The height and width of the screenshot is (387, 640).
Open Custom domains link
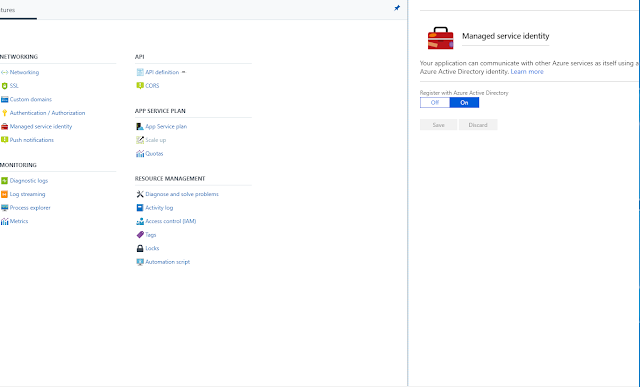31,99
